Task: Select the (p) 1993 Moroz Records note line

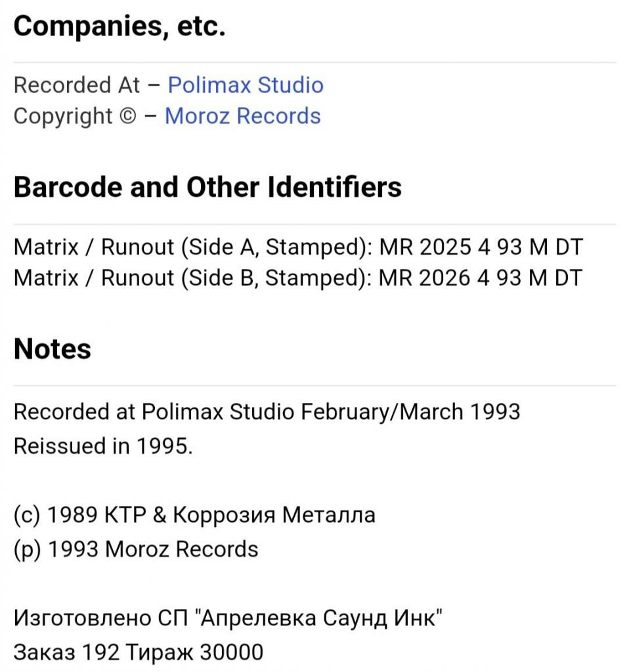Action: (x=136, y=549)
